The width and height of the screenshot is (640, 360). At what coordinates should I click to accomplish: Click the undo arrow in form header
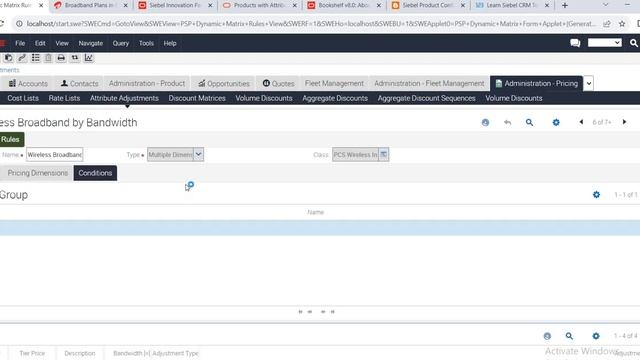coord(507,122)
